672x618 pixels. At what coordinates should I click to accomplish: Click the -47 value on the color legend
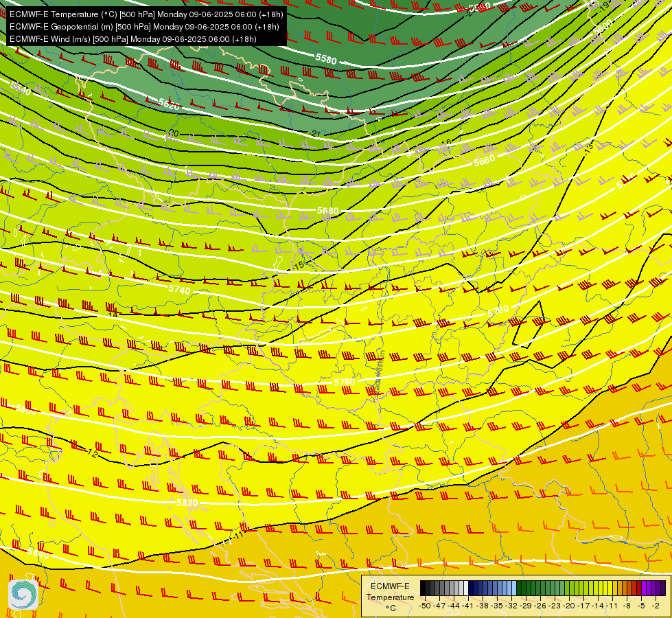(439, 606)
